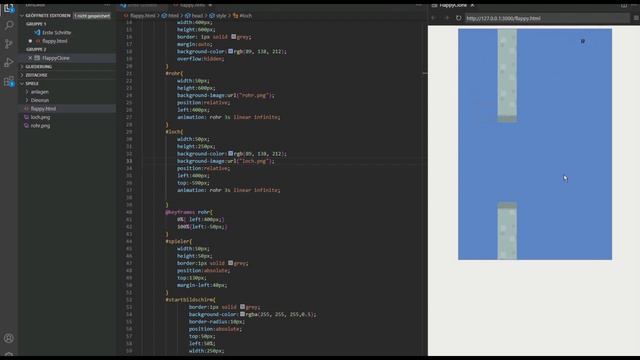Open the Run and Debug view
Viewport: 640px width, 360px height.
pyautogui.click(x=9, y=62)
